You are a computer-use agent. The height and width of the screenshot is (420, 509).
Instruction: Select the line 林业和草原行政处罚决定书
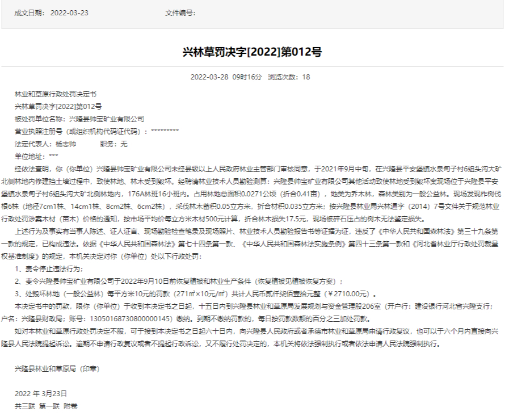pyautogui.click(x=56, y=94)
